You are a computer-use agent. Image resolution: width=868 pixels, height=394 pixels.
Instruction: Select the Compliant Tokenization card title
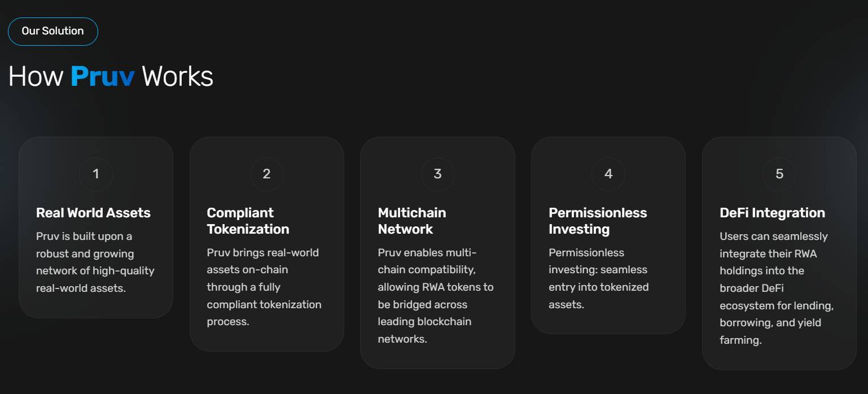coord(248,221)
